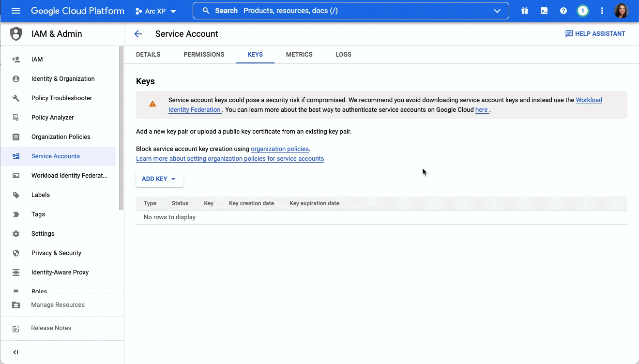Click the Settings gear icon in sidebar
Screen dimensions: 639x364
(x=16, y=234)
